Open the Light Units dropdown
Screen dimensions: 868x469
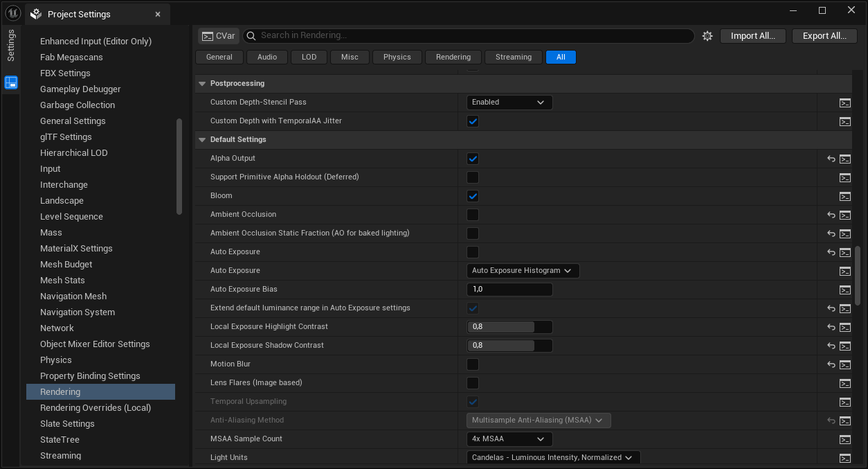tap(553, 458)
